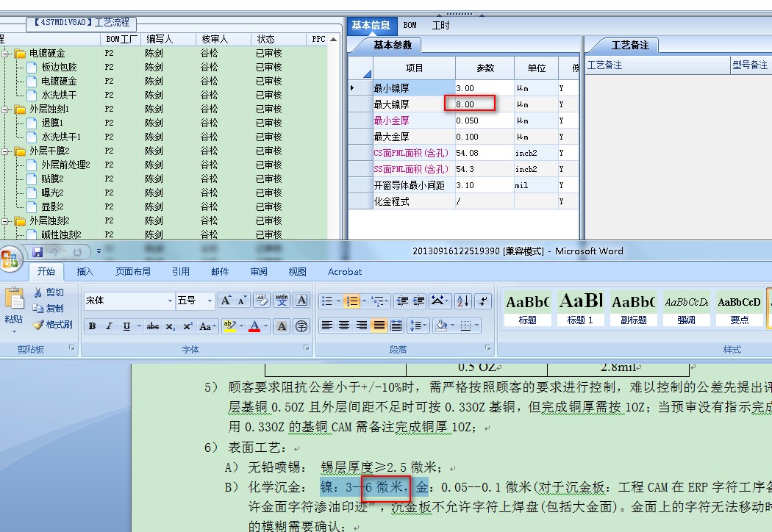This screenshot has height=532, width=772.
Task: Clear formatting with the eraser icon
Action: pos(262,301)
